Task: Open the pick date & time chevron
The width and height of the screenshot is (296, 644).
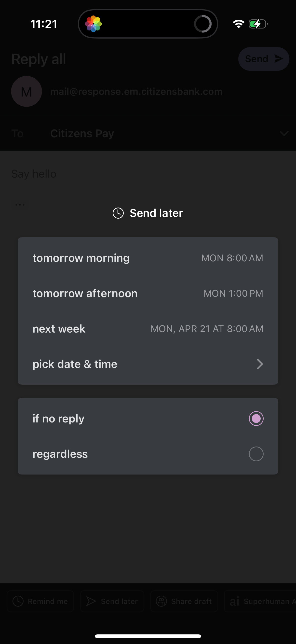Action: tap(260, 364)
